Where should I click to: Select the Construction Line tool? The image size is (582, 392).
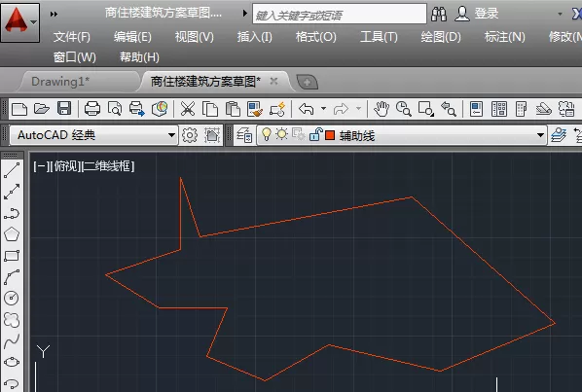tap(12, 192)
